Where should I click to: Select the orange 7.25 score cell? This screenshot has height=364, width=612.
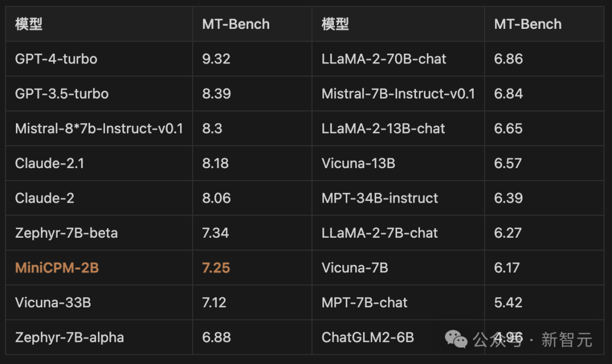pyautogui.click(x=216, y=268)
